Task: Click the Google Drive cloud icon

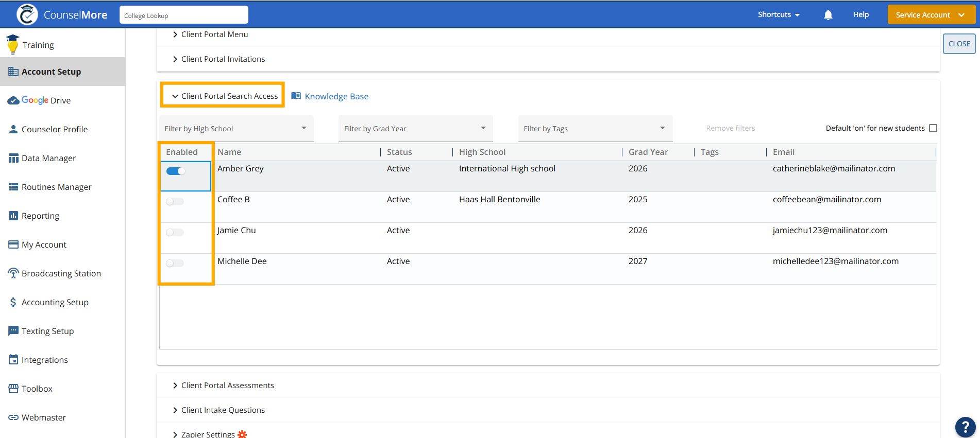Action: click(13, 100)
